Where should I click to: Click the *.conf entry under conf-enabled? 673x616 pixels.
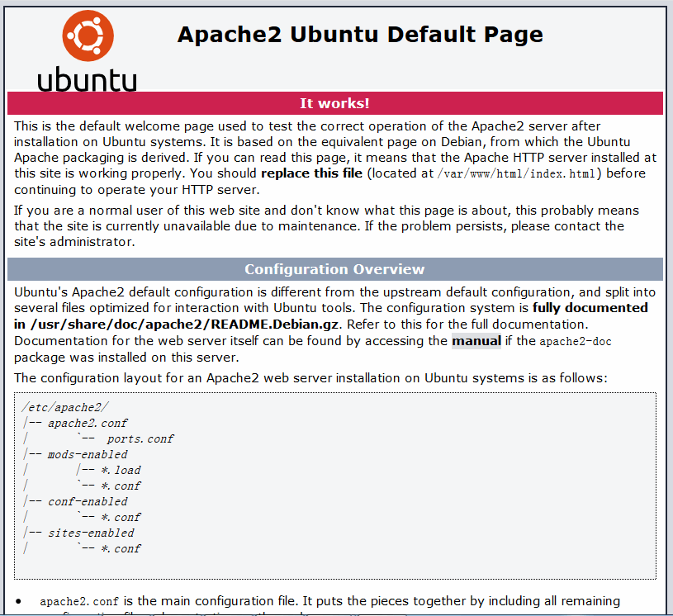point(121,517)
